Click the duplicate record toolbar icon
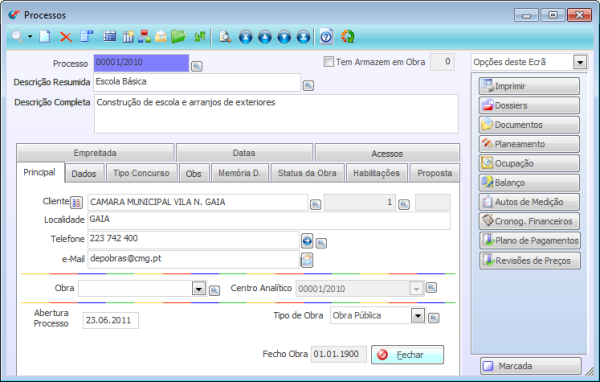This screenshot has height=382, width=600. tap(86, 37)
